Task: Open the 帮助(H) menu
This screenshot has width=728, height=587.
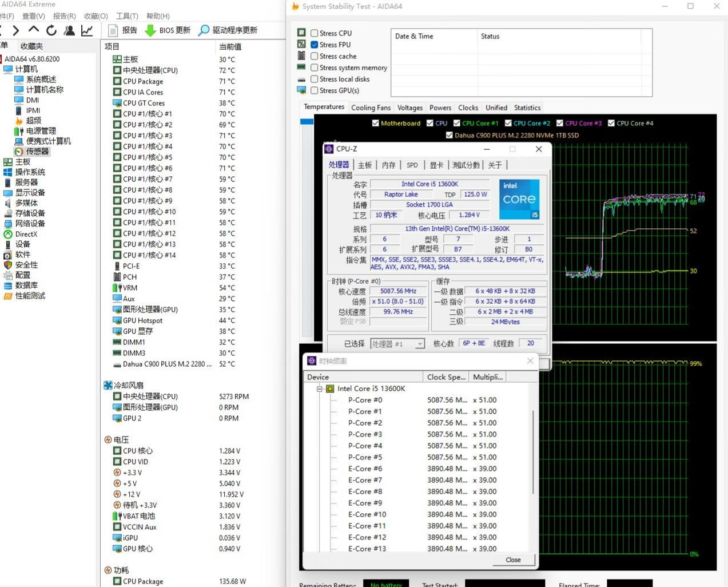Action: (158, 16)
